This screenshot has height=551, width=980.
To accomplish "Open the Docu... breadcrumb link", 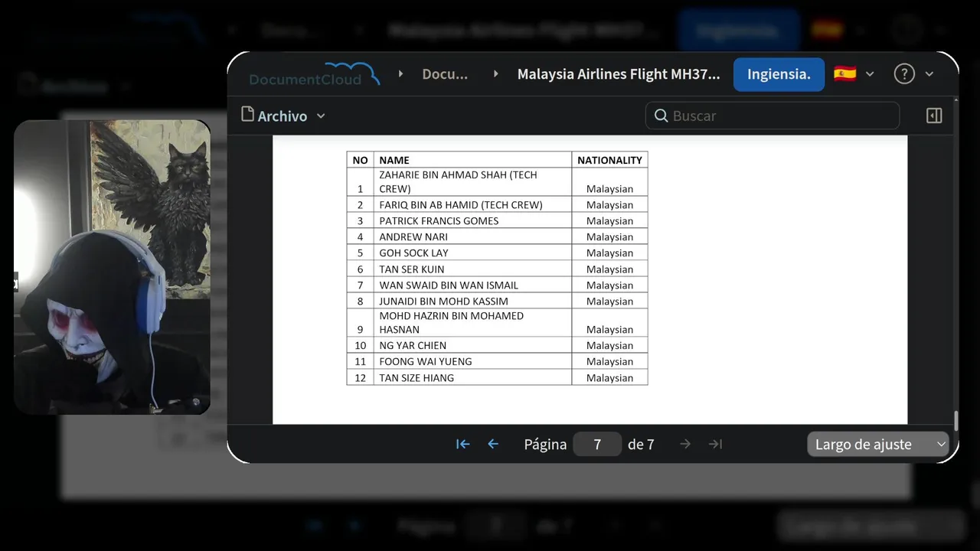I will 445,74.
